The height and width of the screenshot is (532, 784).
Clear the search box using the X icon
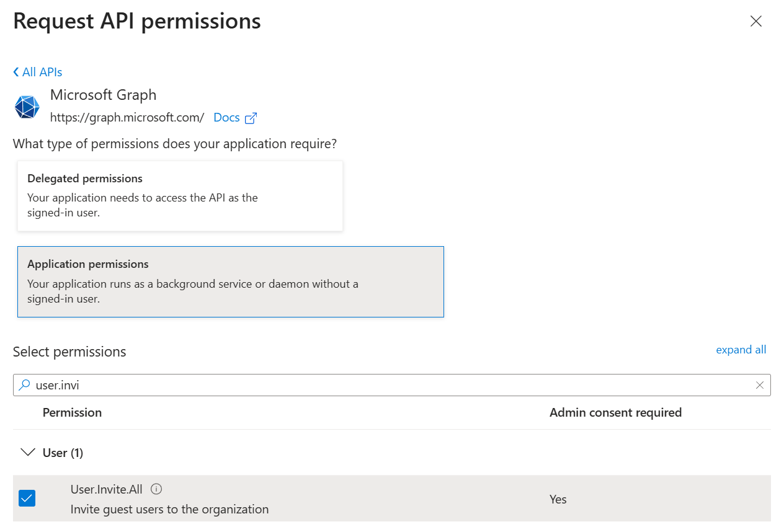760,384
